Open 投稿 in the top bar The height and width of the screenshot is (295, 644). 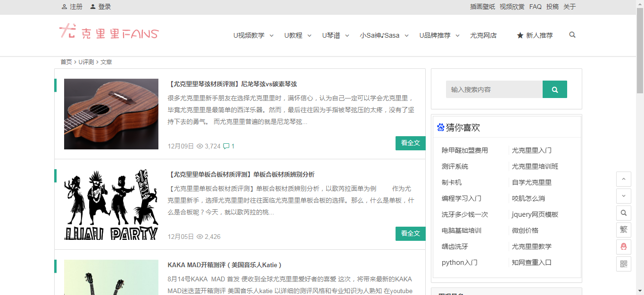(x=553, y=7)
